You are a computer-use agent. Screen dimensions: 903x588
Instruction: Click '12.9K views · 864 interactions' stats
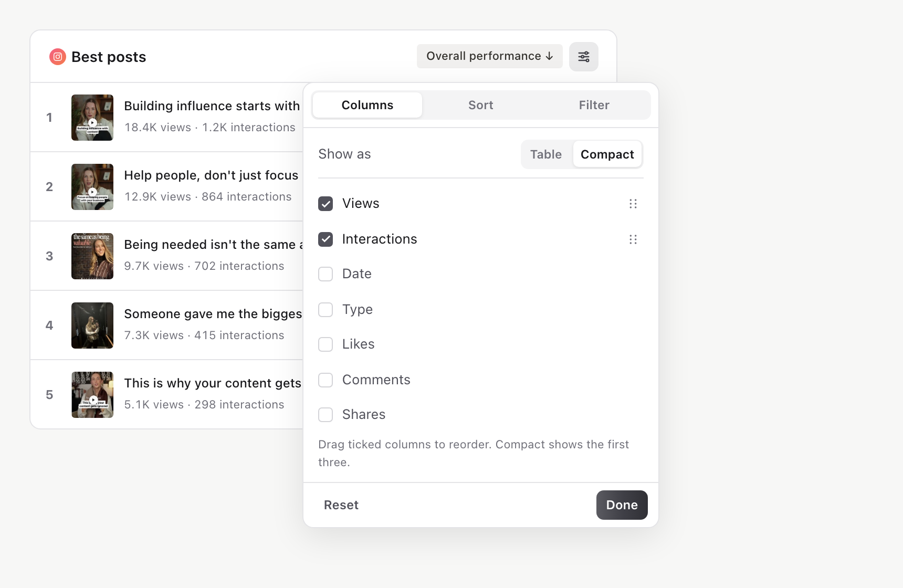[x=208, y=197]
